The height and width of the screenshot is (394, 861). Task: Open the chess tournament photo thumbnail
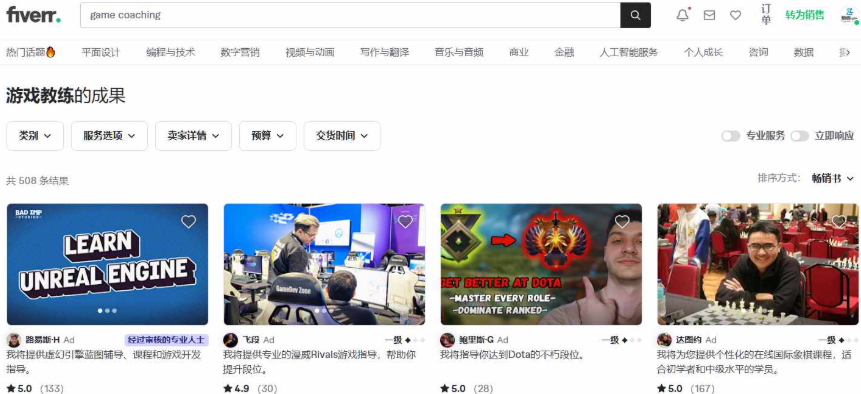pyautogui.click(x=758, y=264)
